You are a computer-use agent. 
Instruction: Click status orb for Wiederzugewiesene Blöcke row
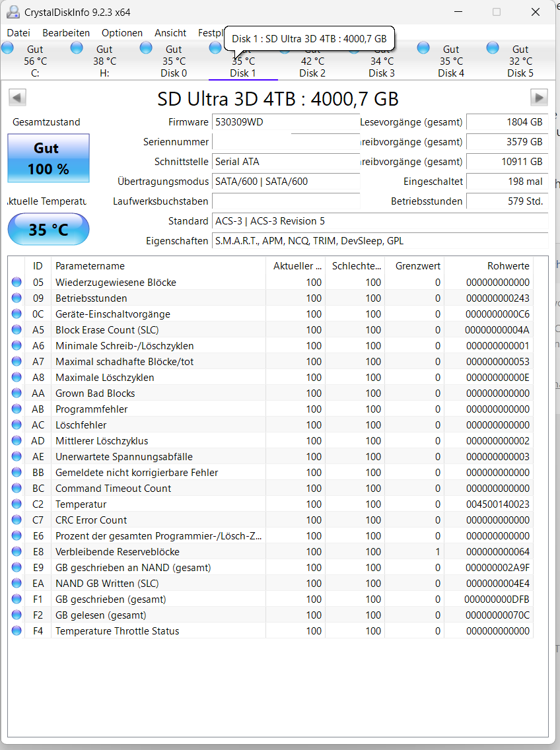[17, 282]
